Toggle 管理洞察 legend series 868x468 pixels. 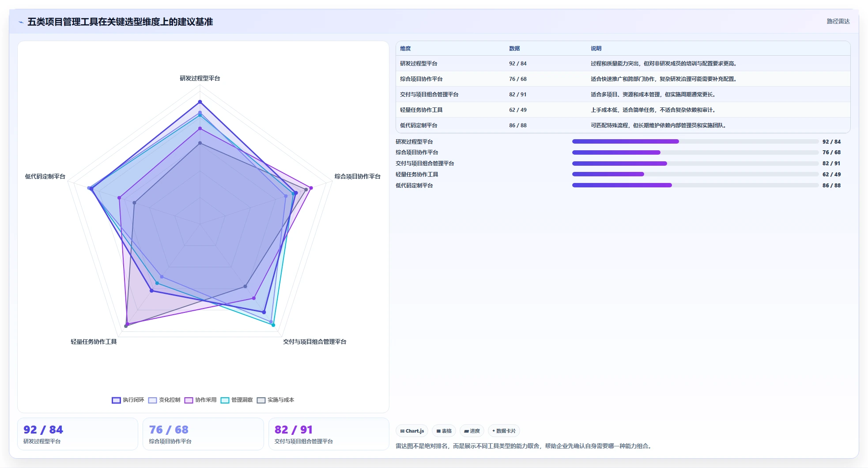point(237,400)
